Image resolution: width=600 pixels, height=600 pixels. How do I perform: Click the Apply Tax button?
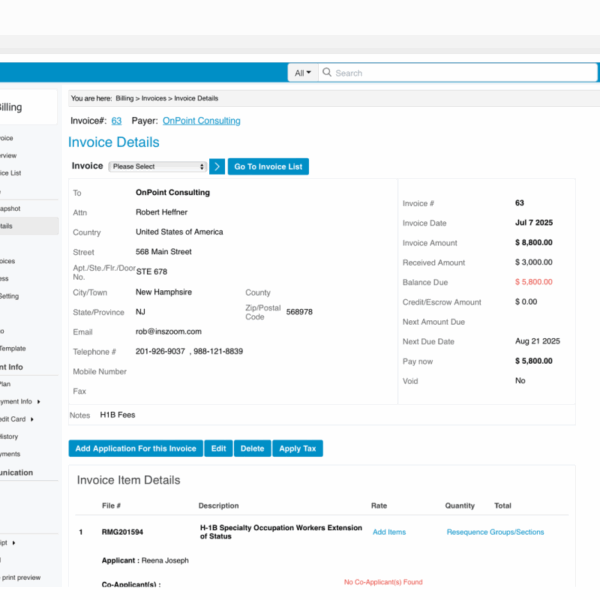(297, 449)
